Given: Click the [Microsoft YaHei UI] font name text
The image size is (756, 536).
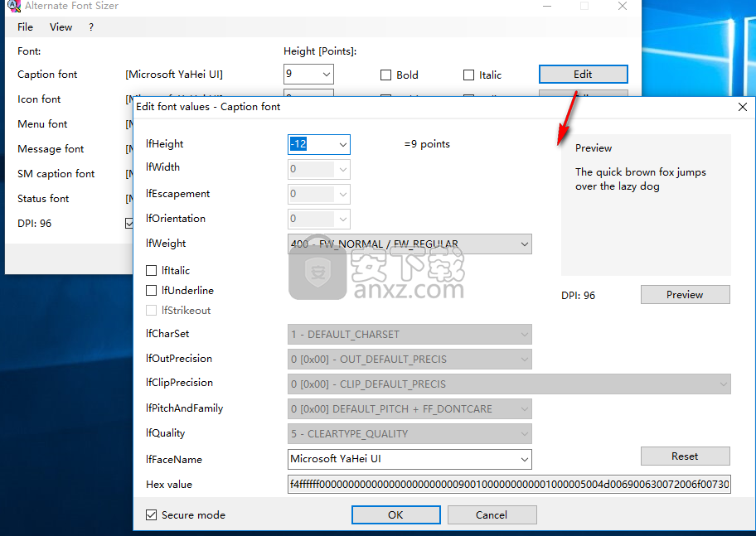Looking at the screenshot, I should (x=174, y=75).
